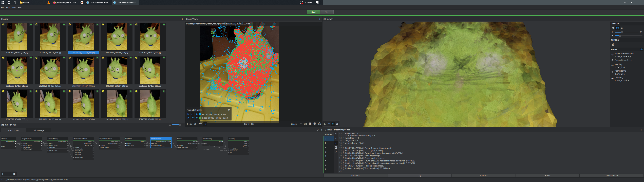Screen dimensions: 644x182
Task: Click the Start button
Action: [313, 12]
